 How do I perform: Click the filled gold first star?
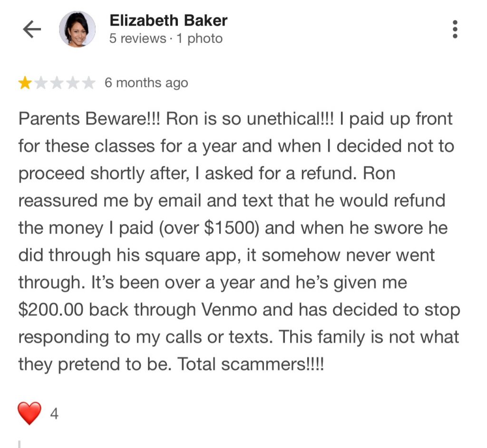tap(24, 84)
